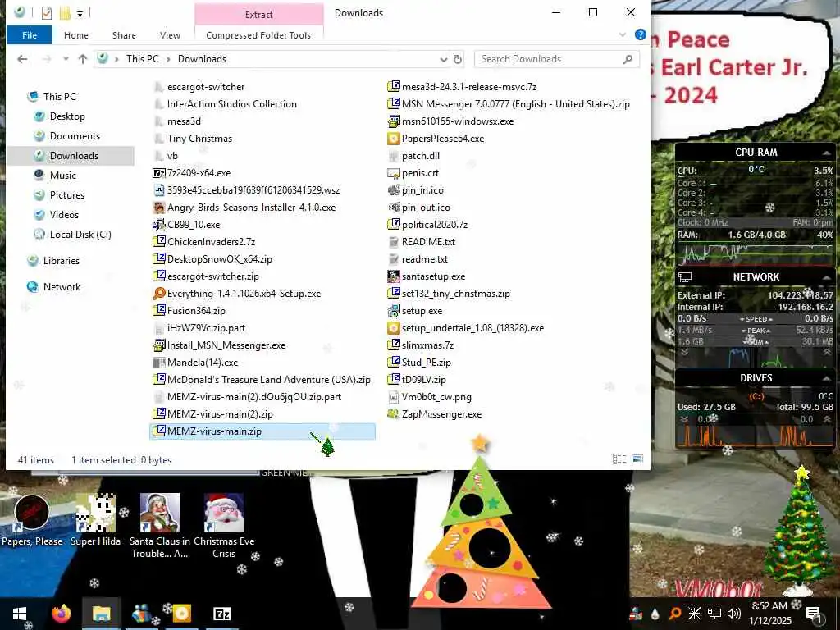Screen dimensions: 840x630
Task: Open volume control in system tray
Action: pos(734,614)
